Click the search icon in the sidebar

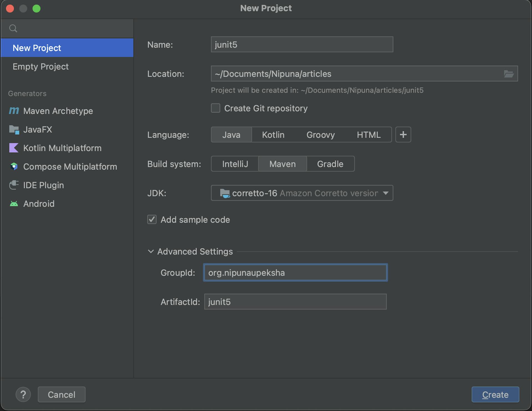click(x=13, y=28)
